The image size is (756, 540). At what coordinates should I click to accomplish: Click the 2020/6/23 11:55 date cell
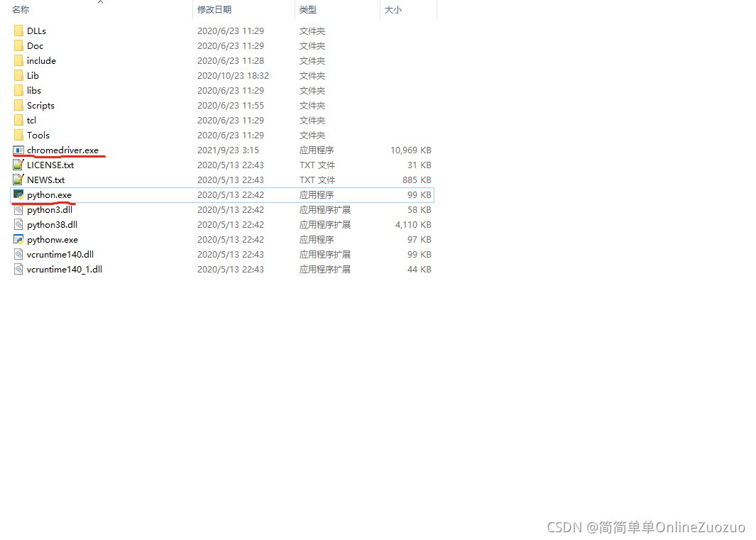[231, 106]
